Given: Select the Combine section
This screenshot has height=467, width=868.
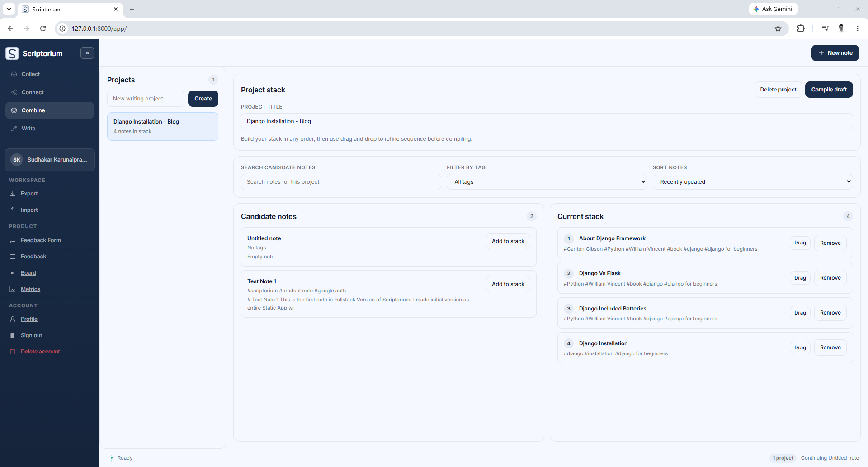Looking at the screenshot, I should (x=50, y=110).
